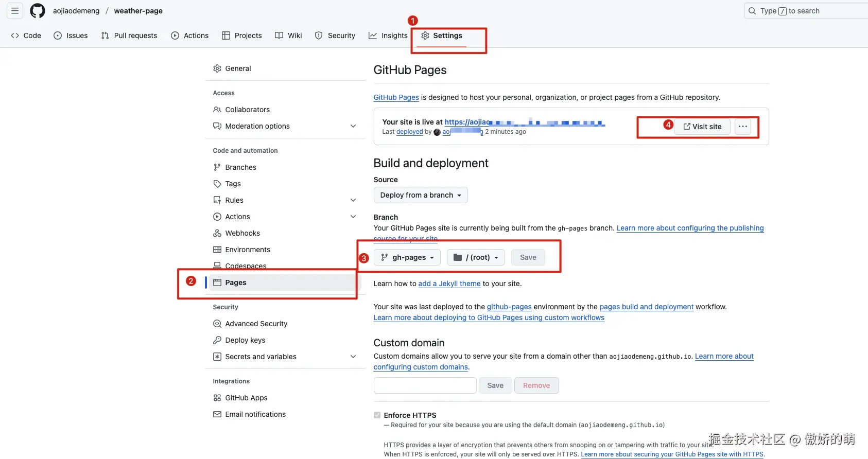Click the GitHub Octocat logo
This screenshot has width=868, height=459.
[x=38, y=11]
